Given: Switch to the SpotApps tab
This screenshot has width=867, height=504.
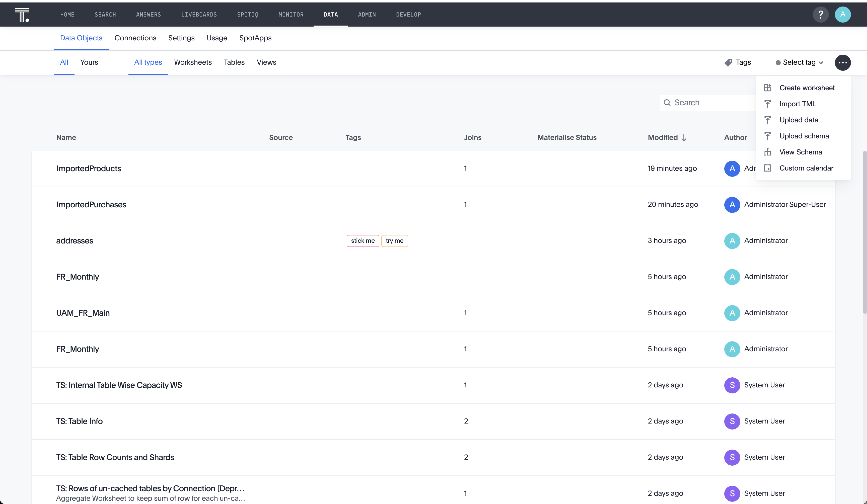Looking at the screenshot, I should click(x=255, y=38).
